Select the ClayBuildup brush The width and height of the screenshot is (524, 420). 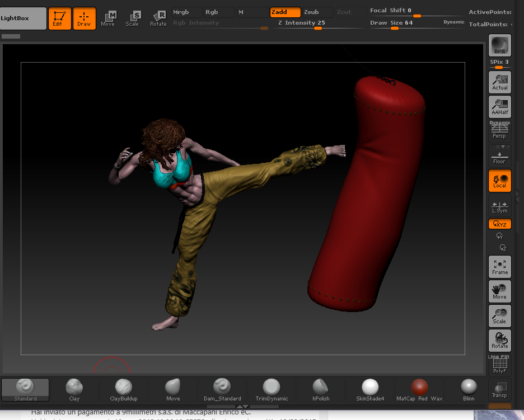point(124,390)
